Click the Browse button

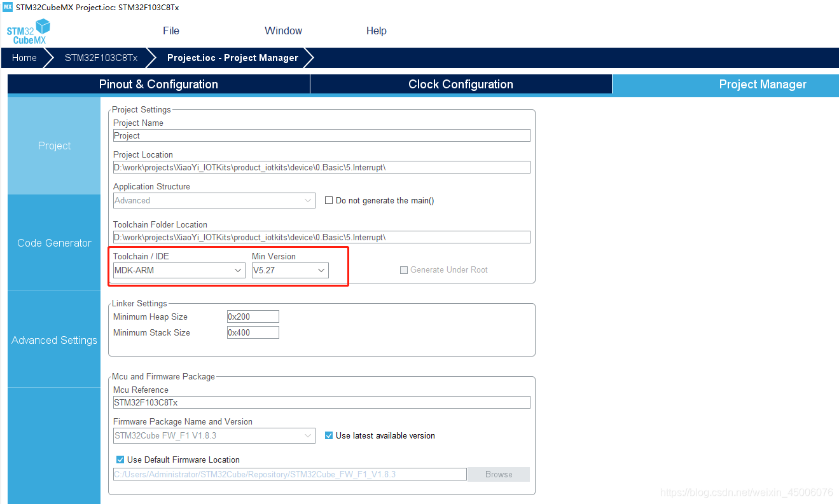[499, 474]
